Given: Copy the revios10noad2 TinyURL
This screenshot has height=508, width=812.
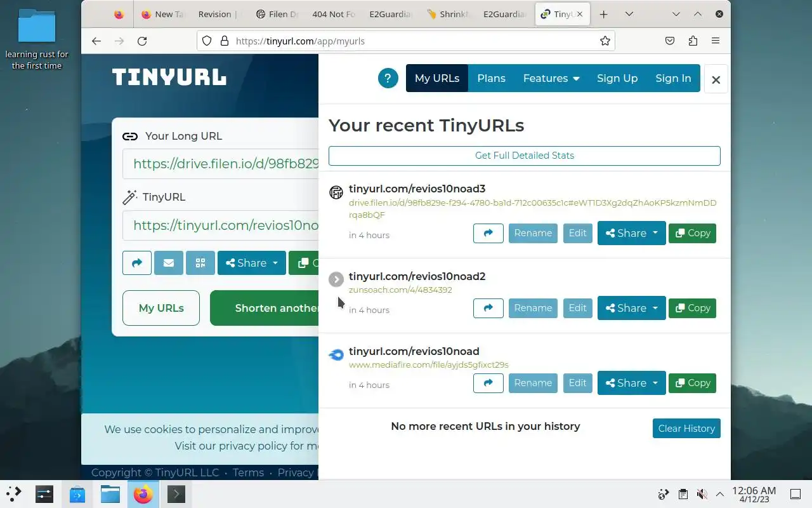Looking at the screenshot, I should (x=692, y=308).
